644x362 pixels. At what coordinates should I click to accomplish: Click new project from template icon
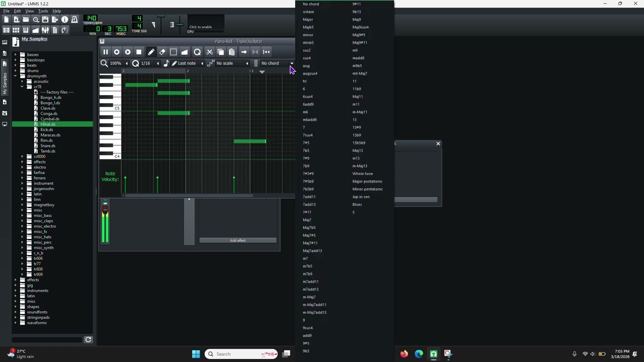[x=16, y=20]
